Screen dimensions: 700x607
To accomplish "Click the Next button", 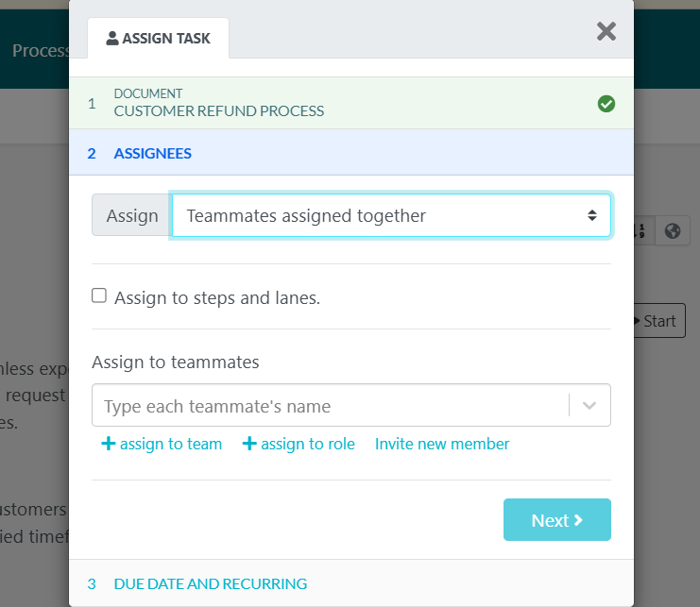I will (x=556, y=520).
